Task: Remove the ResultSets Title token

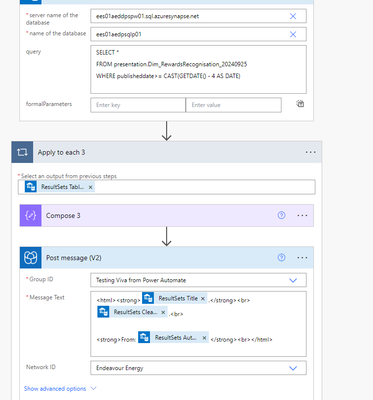Action: (x=202, y=299)
